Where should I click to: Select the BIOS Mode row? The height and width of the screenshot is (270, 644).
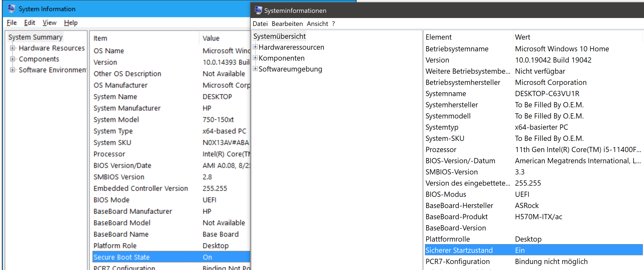(171, 200)
